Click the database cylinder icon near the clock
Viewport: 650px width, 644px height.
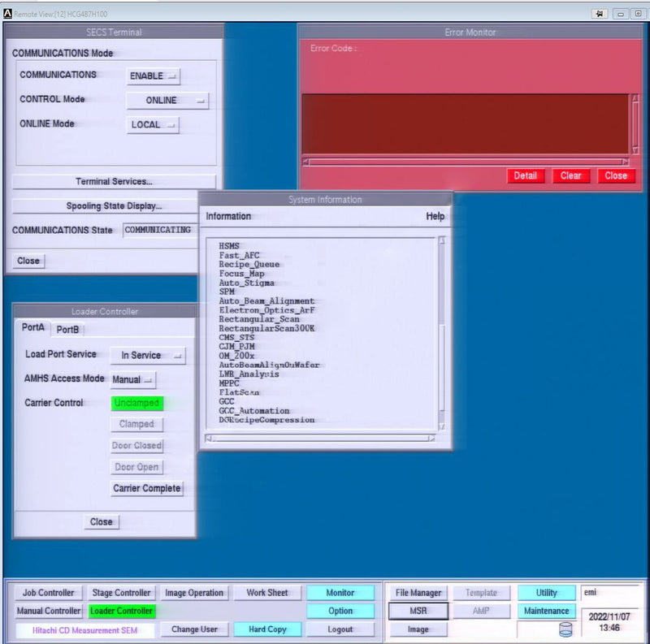565,629
